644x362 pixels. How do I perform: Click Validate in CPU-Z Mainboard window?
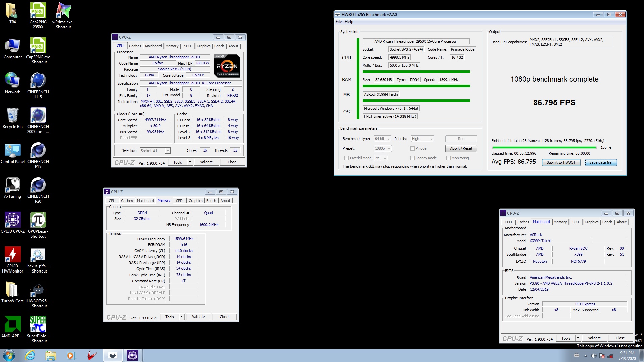point(594,338)
